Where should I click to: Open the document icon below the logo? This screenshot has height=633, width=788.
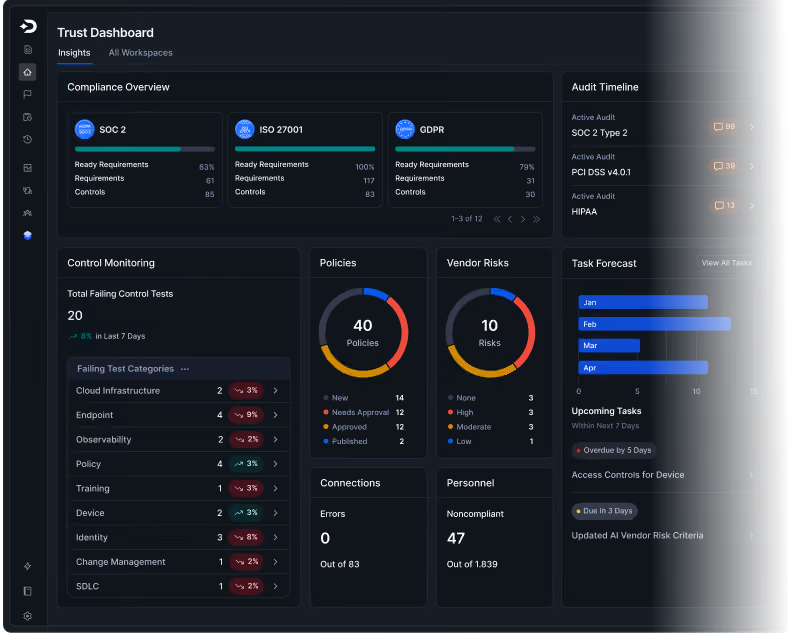[28, 49]
